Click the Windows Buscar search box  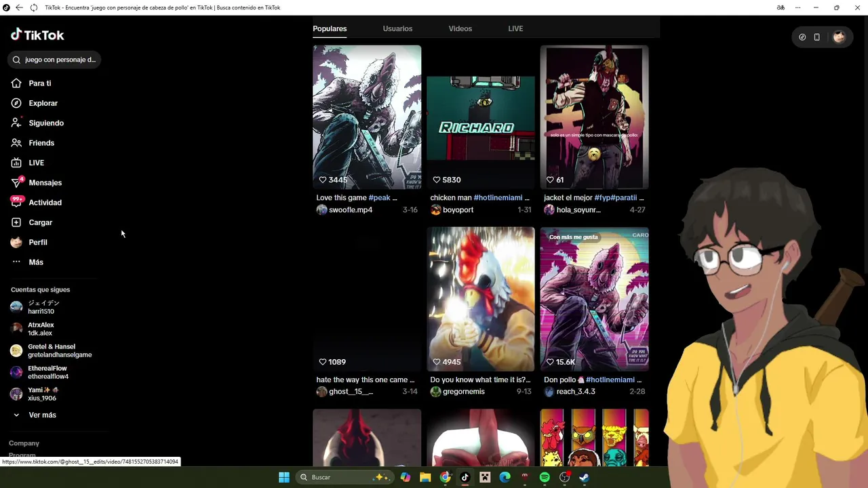[344, 477]
